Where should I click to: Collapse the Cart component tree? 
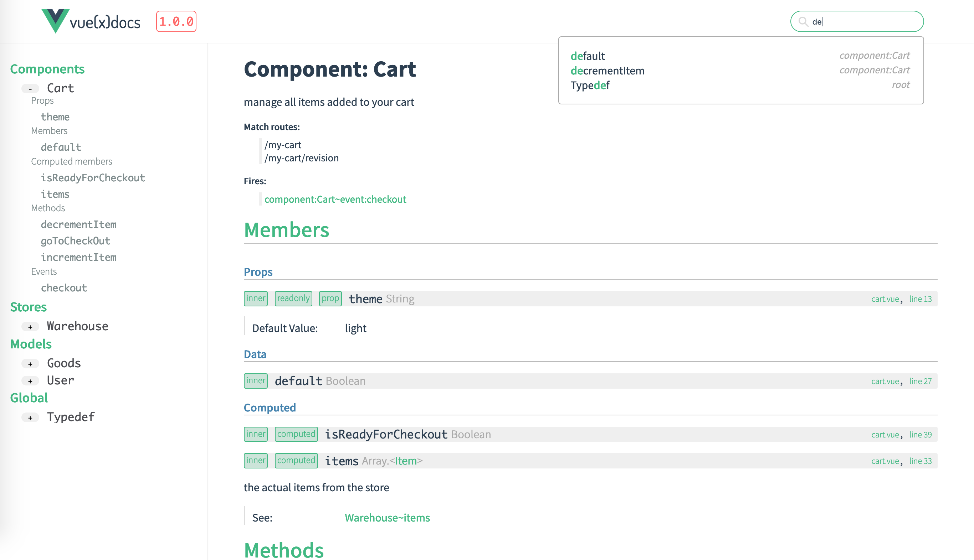30,89
